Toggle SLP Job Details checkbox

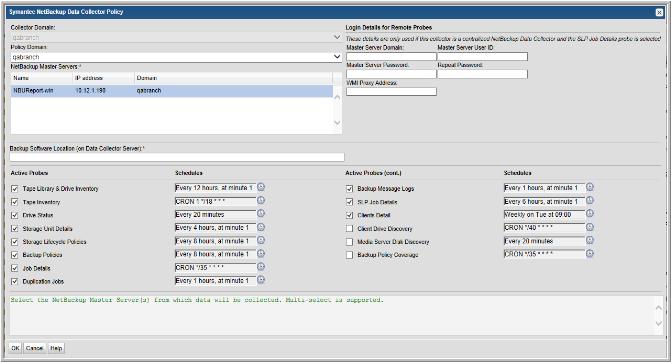(x=350, y=202)
